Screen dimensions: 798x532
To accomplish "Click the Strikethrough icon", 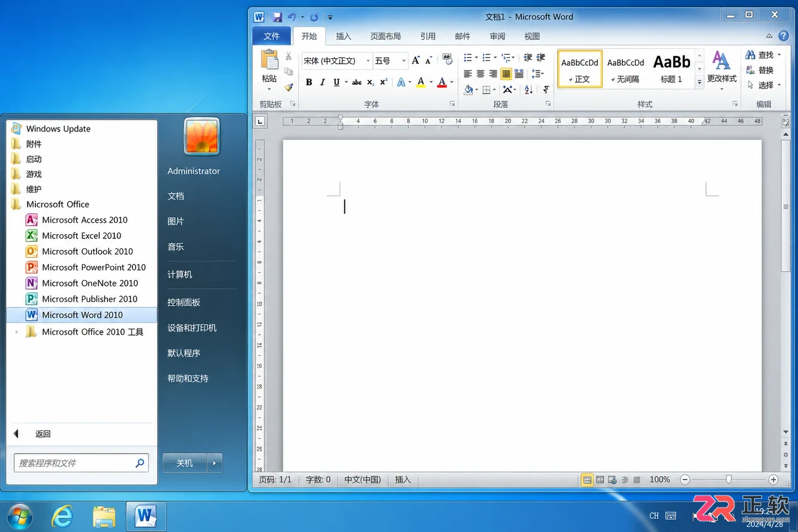I will point(357,82).
